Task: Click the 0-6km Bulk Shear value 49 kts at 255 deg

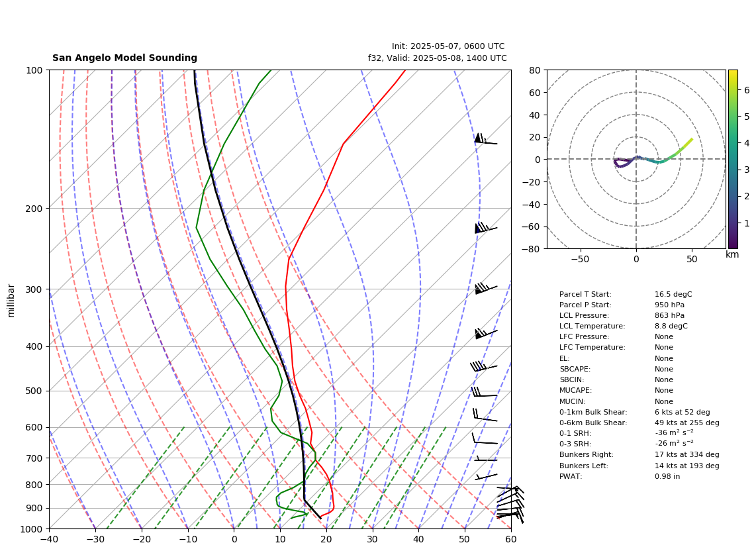Action: click(687, 423)
